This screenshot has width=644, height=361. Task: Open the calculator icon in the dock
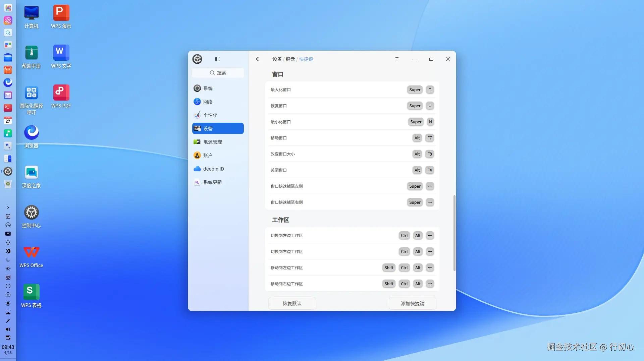[x=8, y=159]
